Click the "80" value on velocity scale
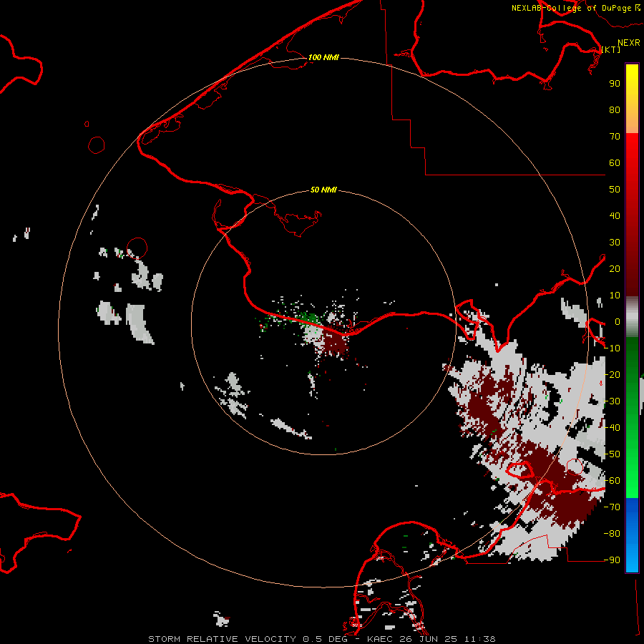Screen dimensions: 644x644 615,109
